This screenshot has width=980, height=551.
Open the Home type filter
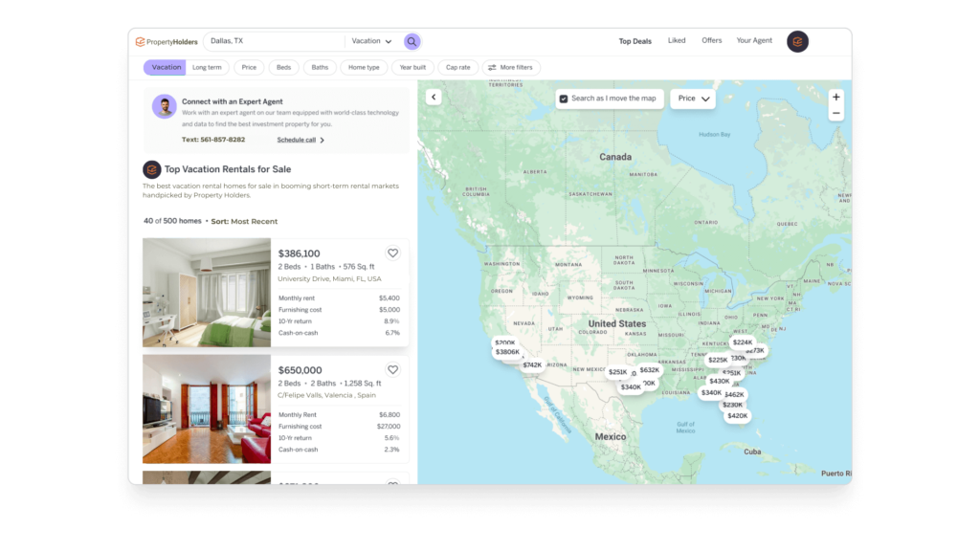pyautogui.click(x=364, y=68)
